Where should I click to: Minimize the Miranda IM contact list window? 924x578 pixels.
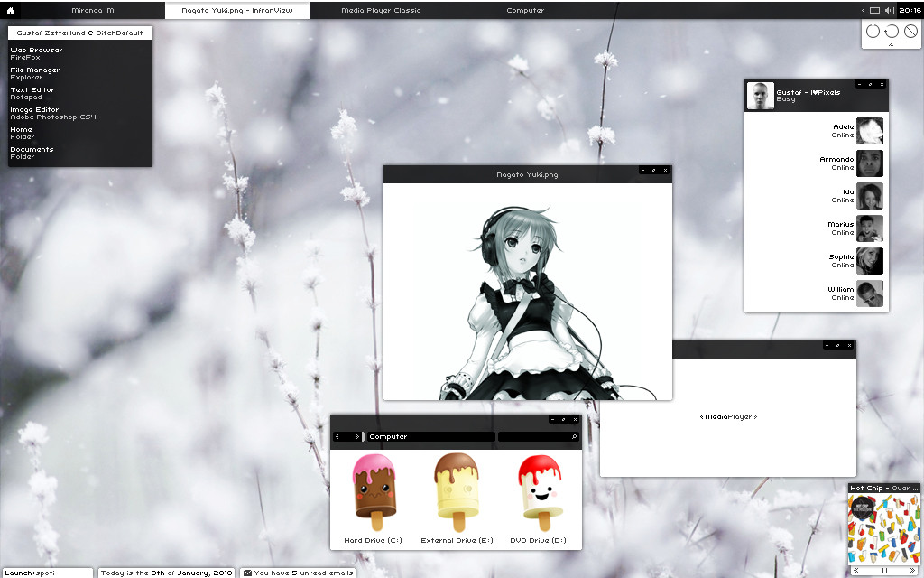pos(860,84)
